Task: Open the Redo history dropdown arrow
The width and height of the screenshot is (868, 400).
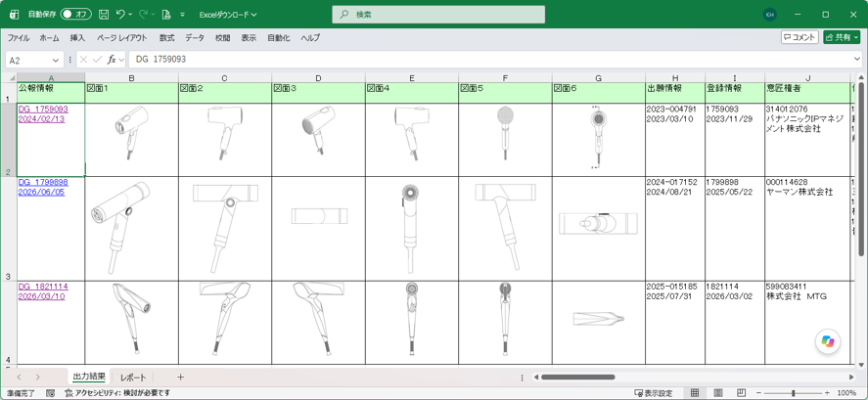Action: point(153,15)
